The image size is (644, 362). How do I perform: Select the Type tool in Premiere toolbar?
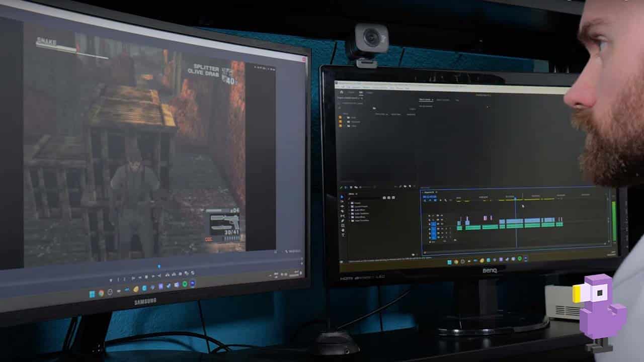click(343, 235)
